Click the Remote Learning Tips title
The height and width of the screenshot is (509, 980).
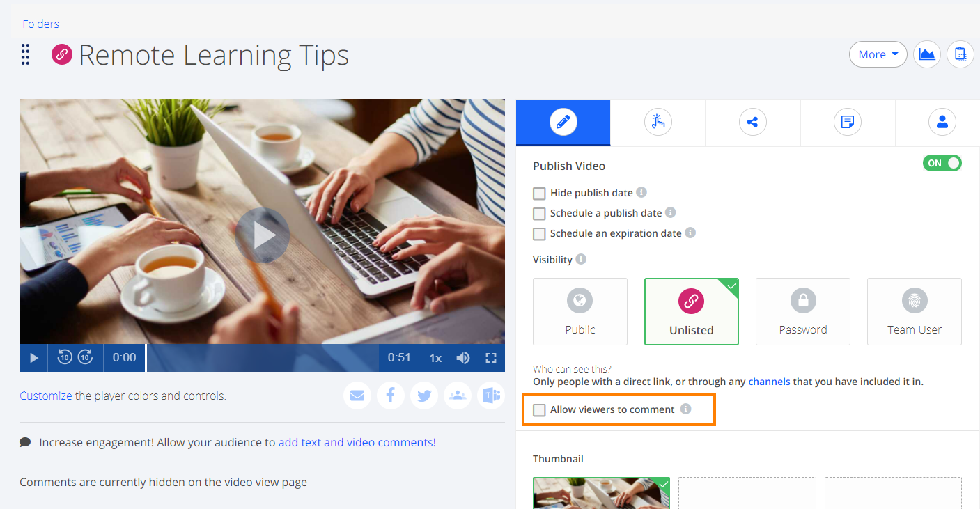point(214,55)
